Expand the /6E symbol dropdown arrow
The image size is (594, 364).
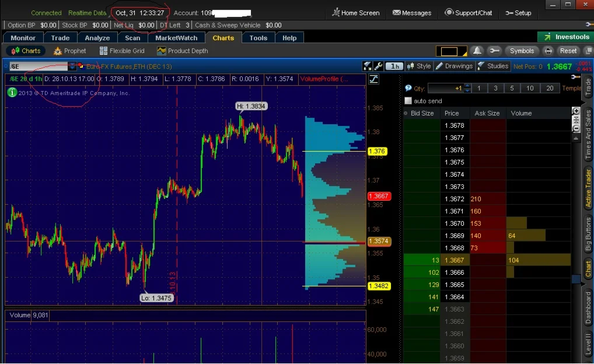coord(72,66)
